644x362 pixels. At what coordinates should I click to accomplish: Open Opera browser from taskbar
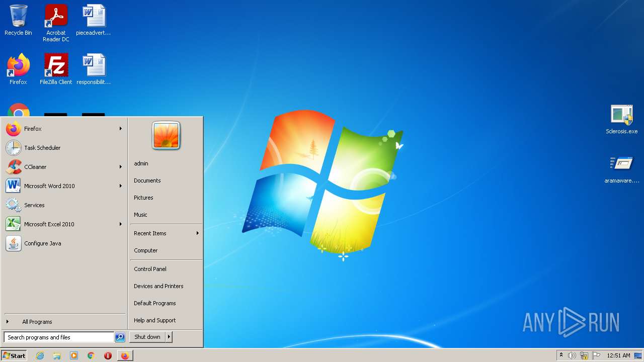point(108,355)
